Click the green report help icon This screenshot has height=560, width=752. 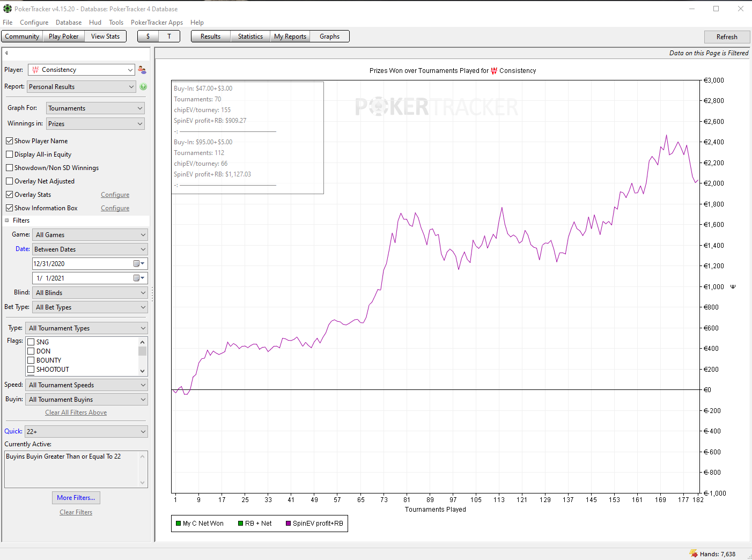tap(143, 87)
